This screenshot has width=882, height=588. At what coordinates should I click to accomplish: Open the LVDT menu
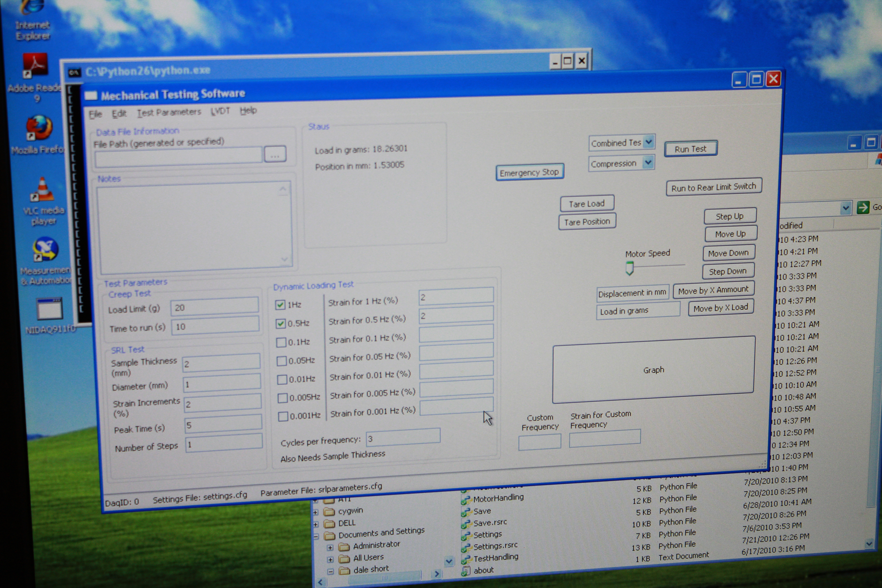click(220, 111)
